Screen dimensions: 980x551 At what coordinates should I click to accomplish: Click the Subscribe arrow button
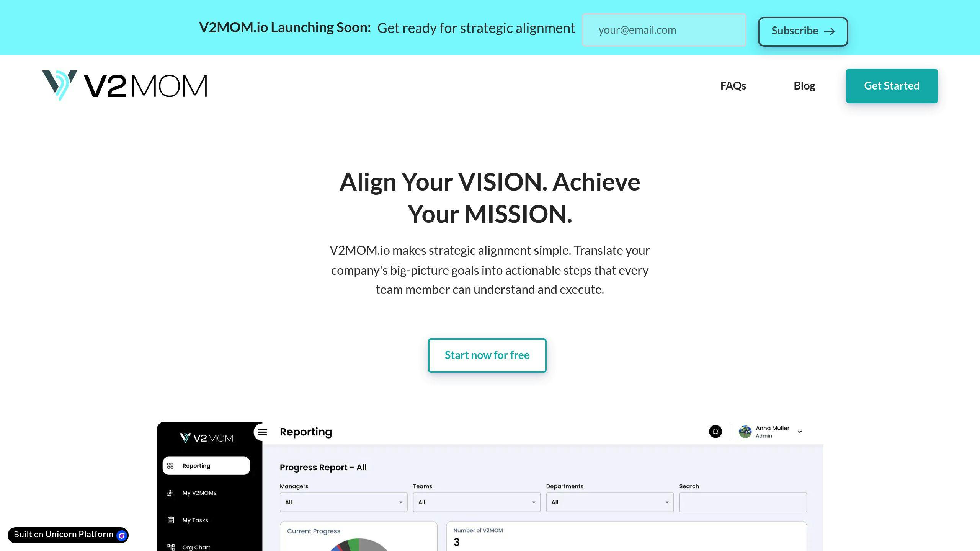pos(802,30)
